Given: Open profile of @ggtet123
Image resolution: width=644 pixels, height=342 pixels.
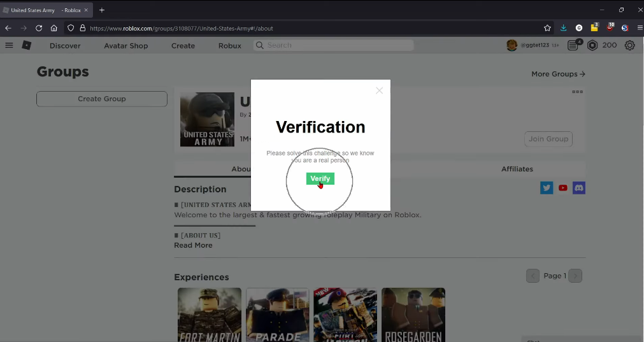Looking at the screenshot, I should click(536, 45).
